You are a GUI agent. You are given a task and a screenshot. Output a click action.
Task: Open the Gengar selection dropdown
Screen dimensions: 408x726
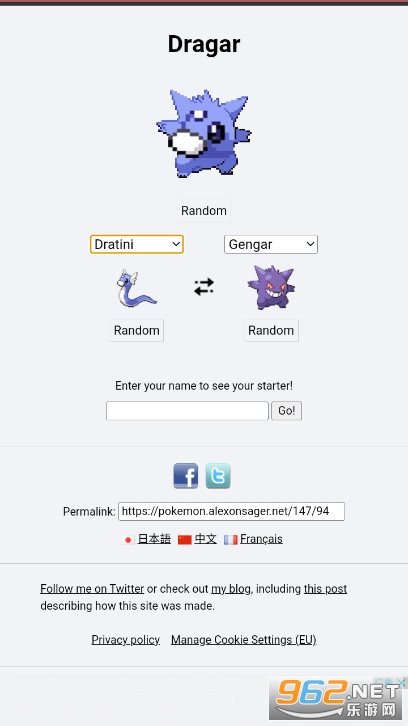[x=271, y=244]
